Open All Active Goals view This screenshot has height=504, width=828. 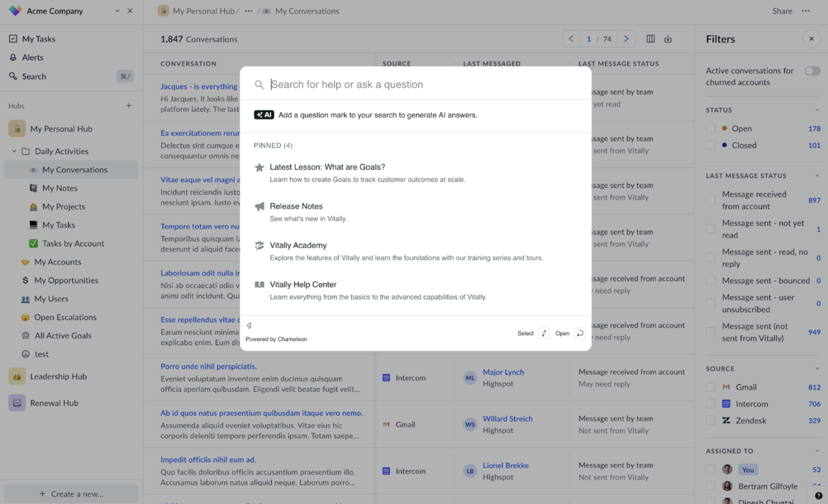coord(63,335)
